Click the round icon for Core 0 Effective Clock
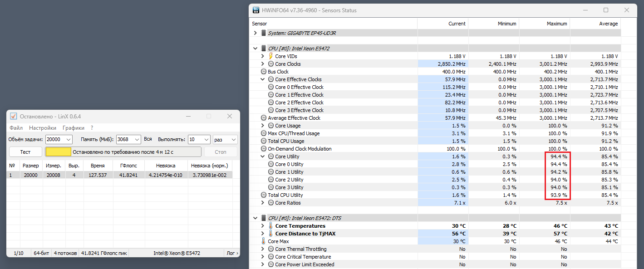644x269 pixels. (x=271, y=87)
